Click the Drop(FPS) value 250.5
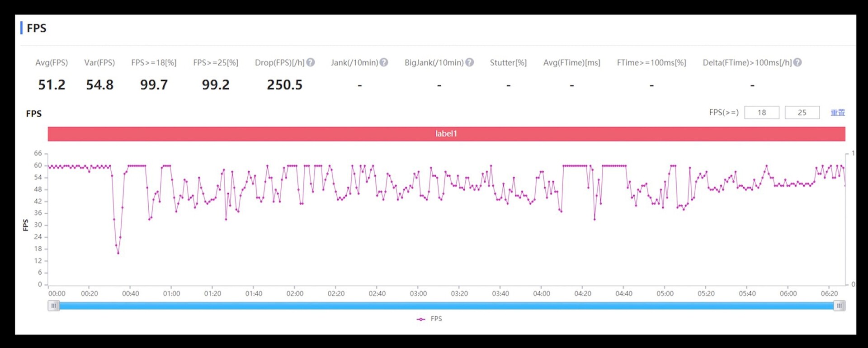 pyautogui.click(x=284, y=85)
